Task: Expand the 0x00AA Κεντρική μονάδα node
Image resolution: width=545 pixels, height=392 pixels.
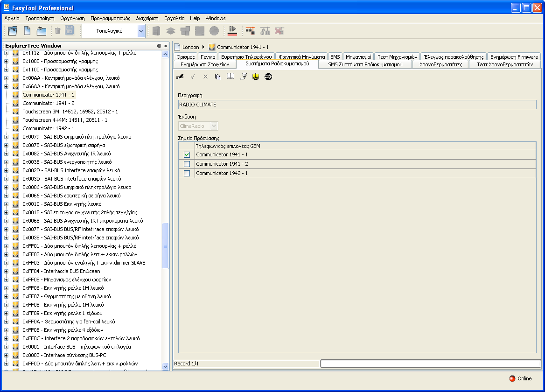Action: 6,78
